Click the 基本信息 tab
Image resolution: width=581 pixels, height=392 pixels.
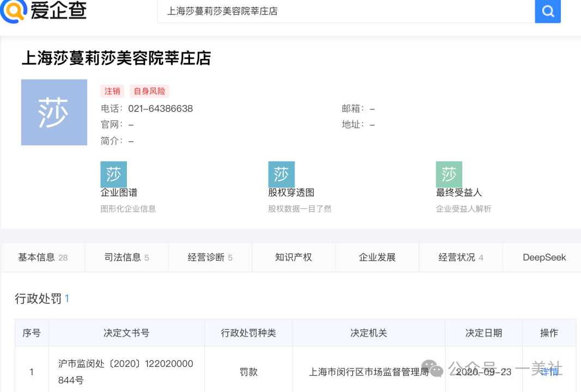tap(43, 257)
